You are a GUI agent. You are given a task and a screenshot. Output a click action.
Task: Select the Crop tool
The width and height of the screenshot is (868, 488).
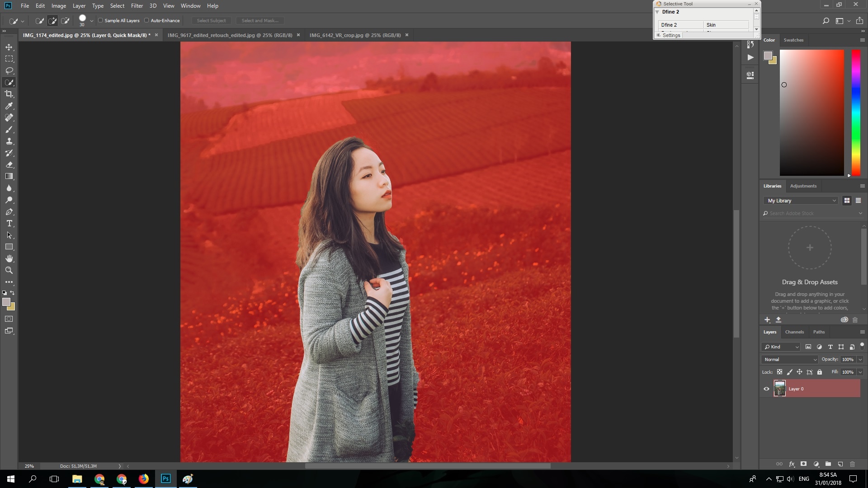[9, 94]
